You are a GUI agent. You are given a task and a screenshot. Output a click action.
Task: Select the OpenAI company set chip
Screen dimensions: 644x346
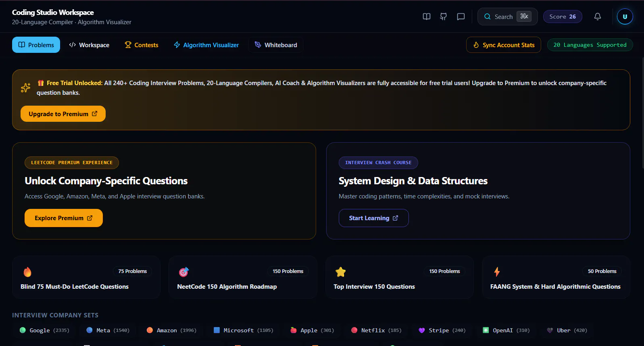pos(506,330)
